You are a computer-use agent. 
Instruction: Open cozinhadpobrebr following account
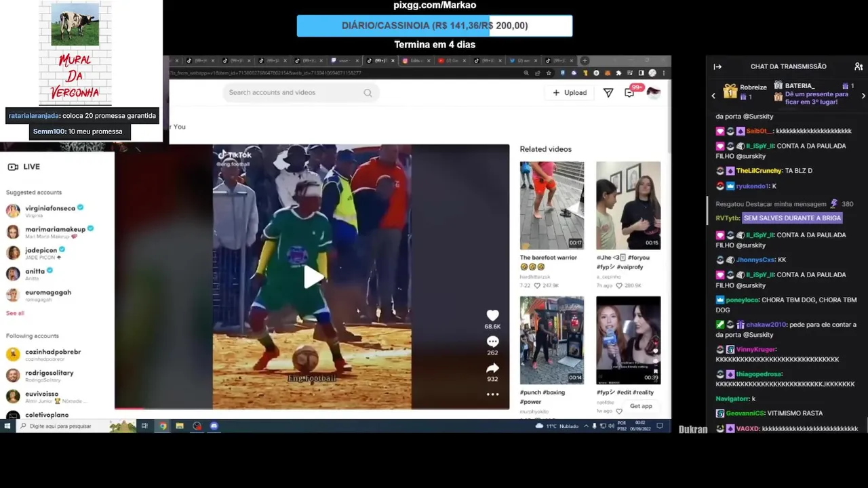[43, 354]
